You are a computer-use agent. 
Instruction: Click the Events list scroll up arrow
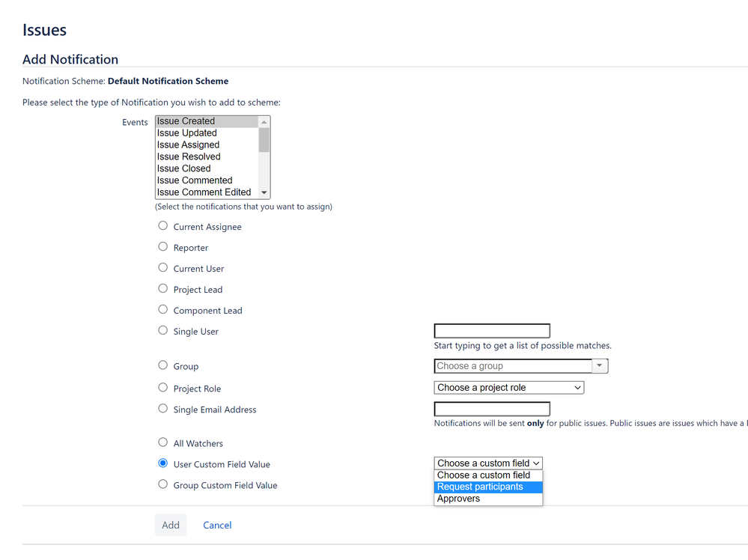coord(264,122)
